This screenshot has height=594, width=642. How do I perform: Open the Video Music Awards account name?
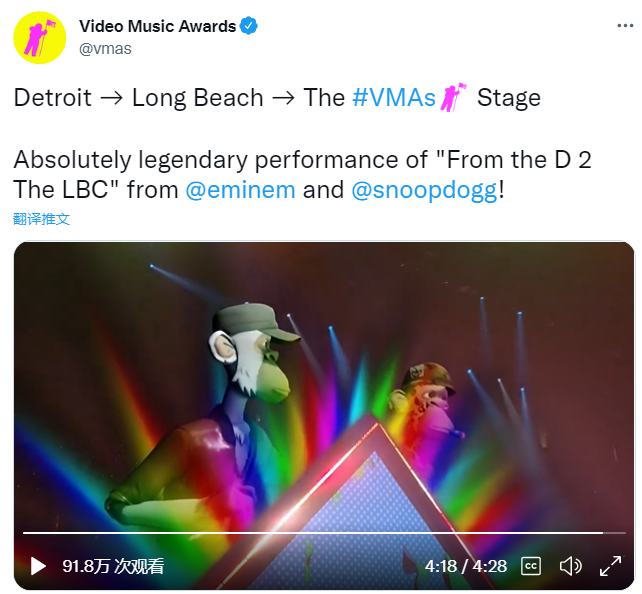(x=158, y=26)
